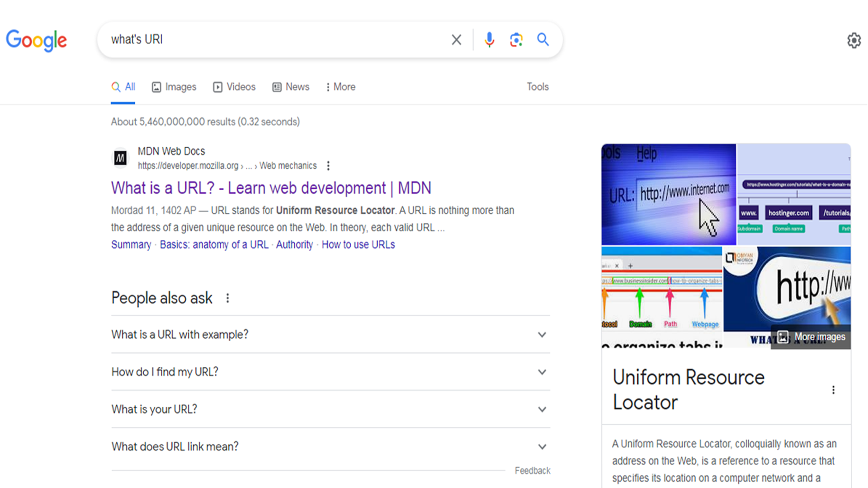Image resolution: width=868 pixels, height=488 pixels.
Task: Expand 'What does URL link mean?'
Action: coord(330,447)
